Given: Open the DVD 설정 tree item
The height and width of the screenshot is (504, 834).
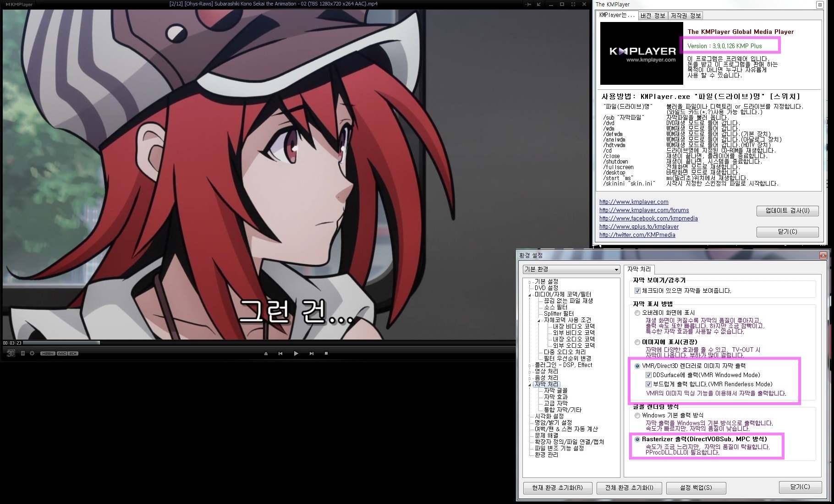Looking at the screenshot, I should tap(546, 288).
